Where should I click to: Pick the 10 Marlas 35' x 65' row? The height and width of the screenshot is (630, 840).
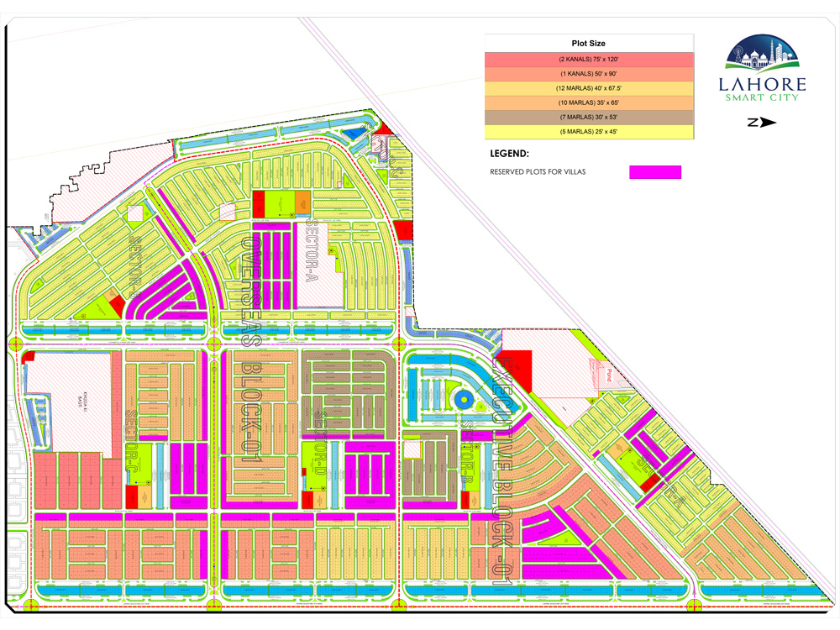click(x=589, y=103)
